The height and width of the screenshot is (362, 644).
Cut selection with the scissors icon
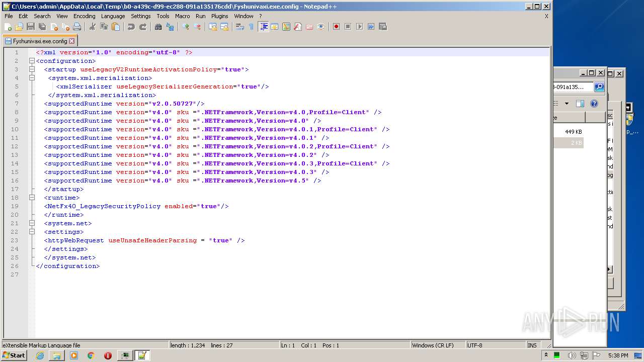[93, 27]
